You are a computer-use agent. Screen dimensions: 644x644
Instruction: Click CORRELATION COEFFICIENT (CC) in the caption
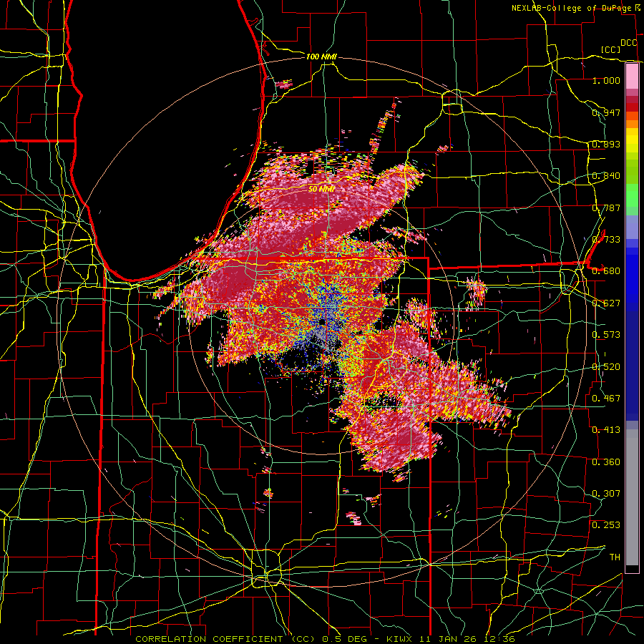click(x=225, y=639)
